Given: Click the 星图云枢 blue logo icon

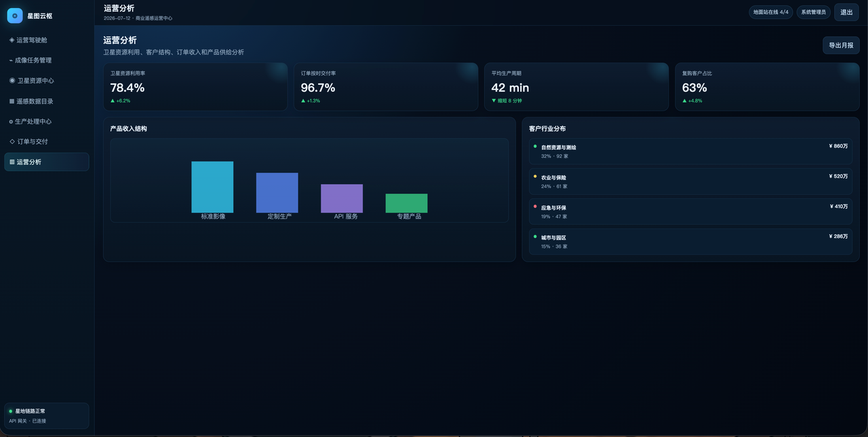Looking at the screenshot, I should (15, 16).
